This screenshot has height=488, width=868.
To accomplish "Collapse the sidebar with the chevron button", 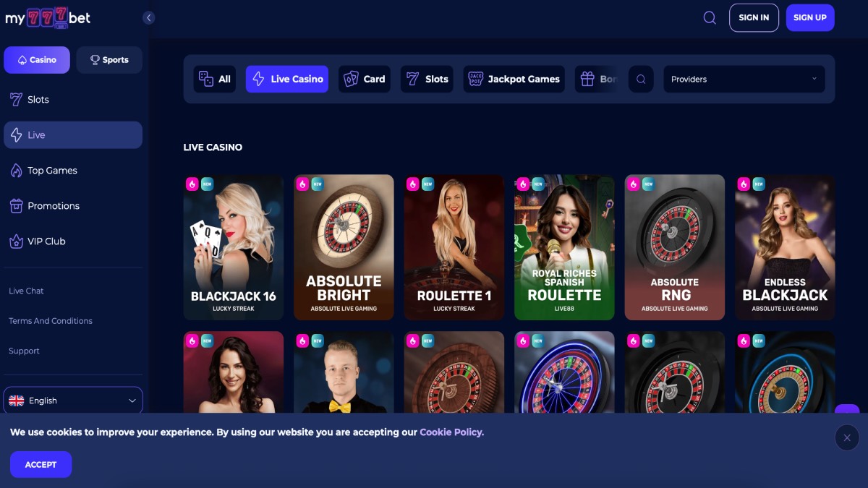I will [149, 18].
